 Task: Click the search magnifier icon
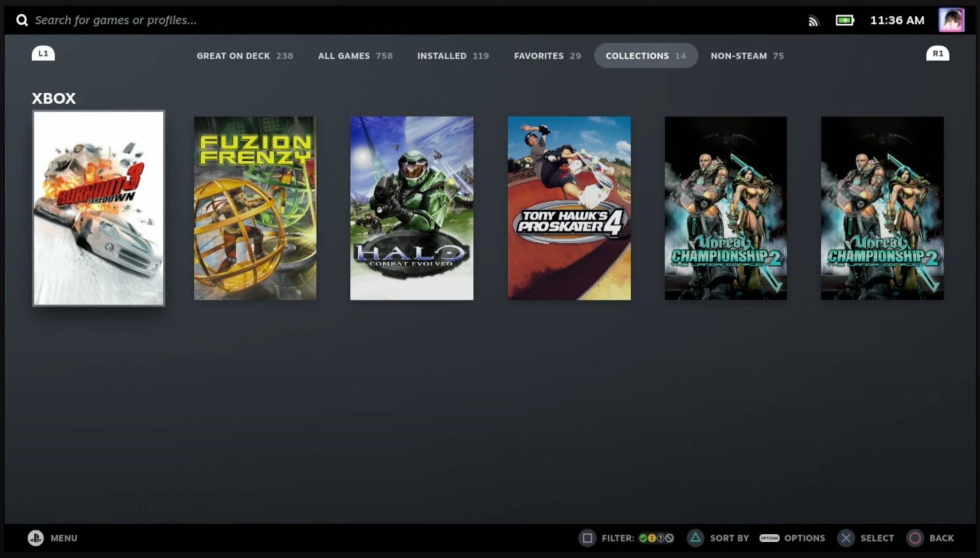pyautogui.click(x=22, y=20)
